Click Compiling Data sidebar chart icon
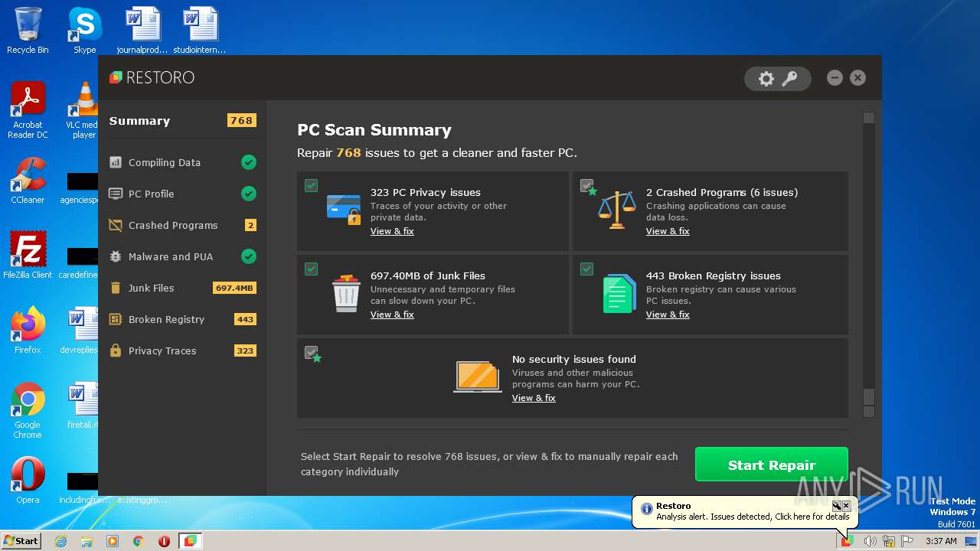The width and height of the screenshot is (980, 551). 116,162
